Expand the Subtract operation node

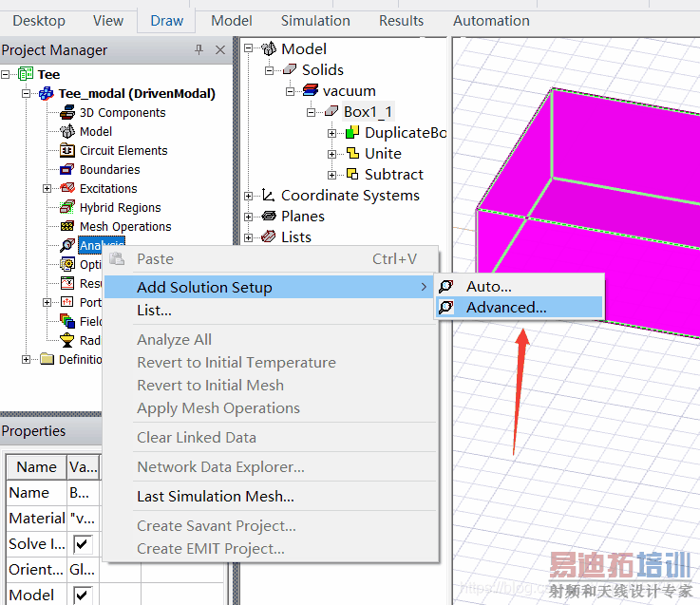[331, 175]
